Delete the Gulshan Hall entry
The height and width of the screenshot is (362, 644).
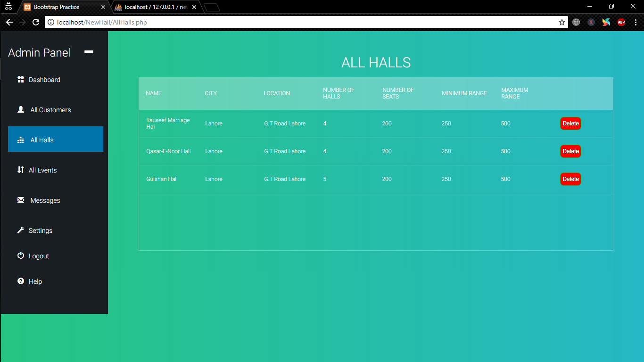tap(570, 179)
